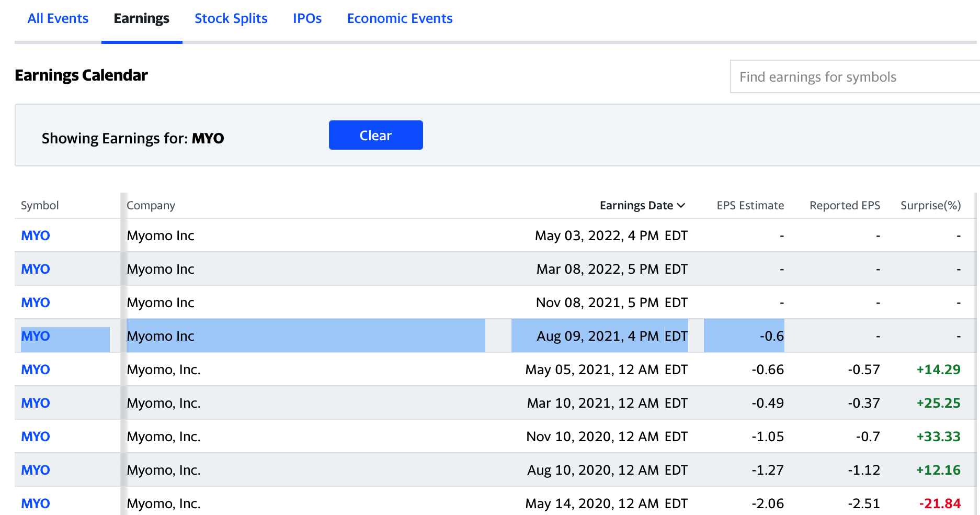Click the date Aug 09, 2021, 4 PM EDT
The height and width of the screenshot is (515, 980).
(x=612, y=336)
